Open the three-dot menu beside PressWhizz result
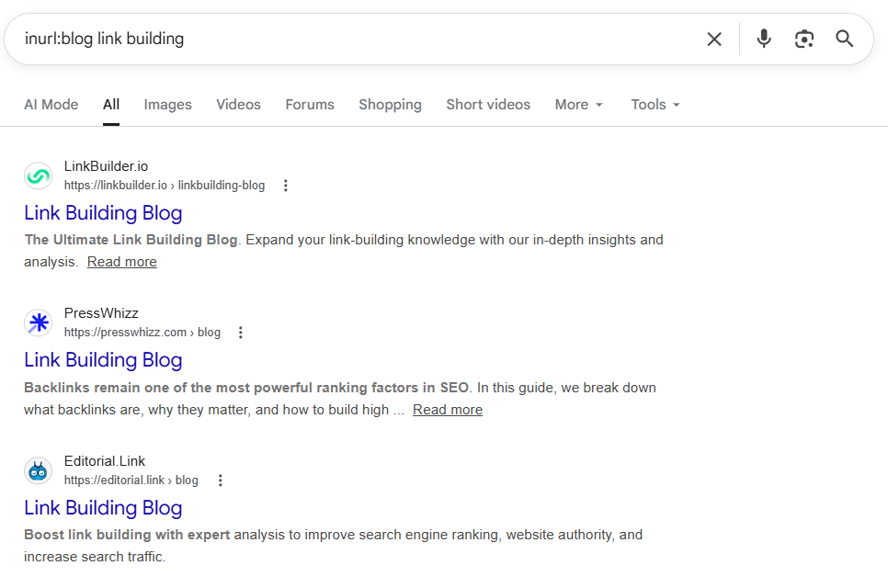This screenshot has height=588, width=888. point(240,332)
